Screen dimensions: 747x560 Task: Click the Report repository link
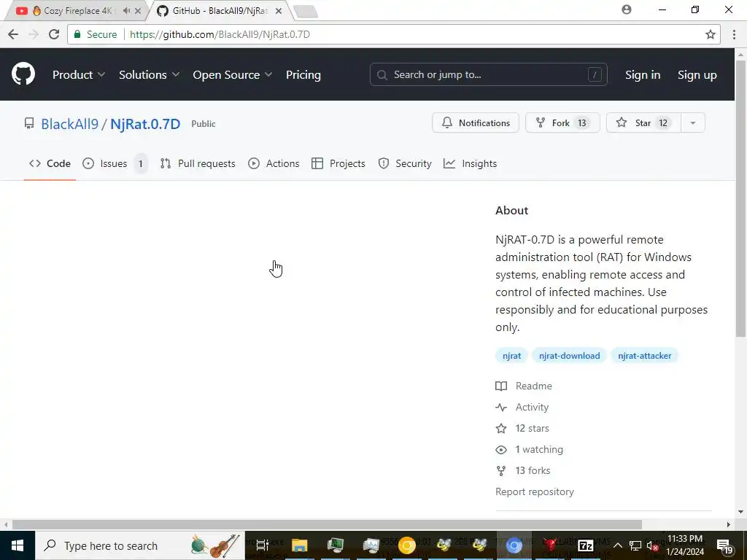point(535,491)
